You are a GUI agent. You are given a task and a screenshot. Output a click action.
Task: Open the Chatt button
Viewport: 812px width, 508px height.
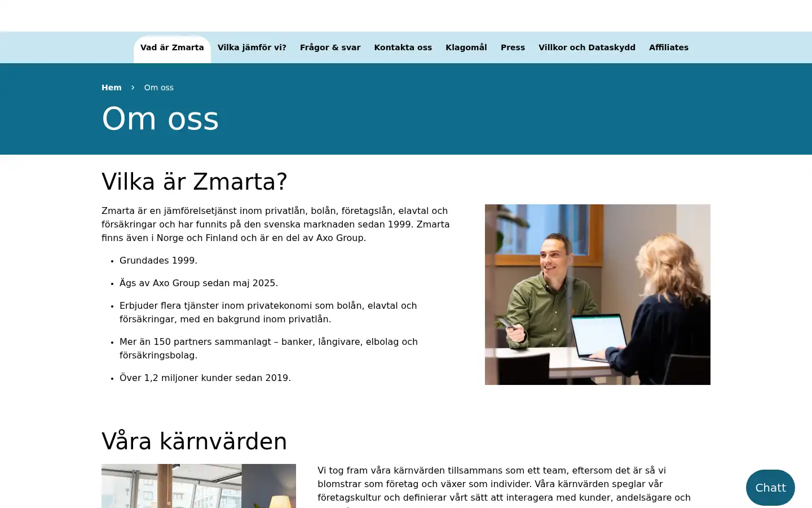point(770,488)
